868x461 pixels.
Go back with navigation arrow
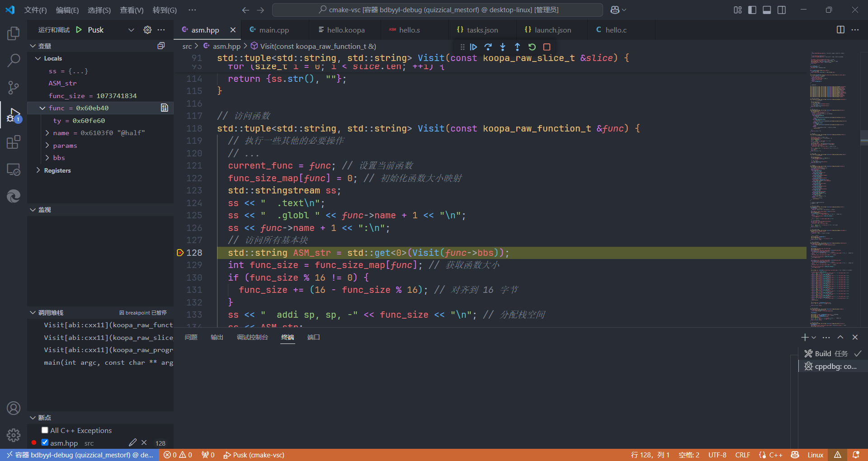245,10
